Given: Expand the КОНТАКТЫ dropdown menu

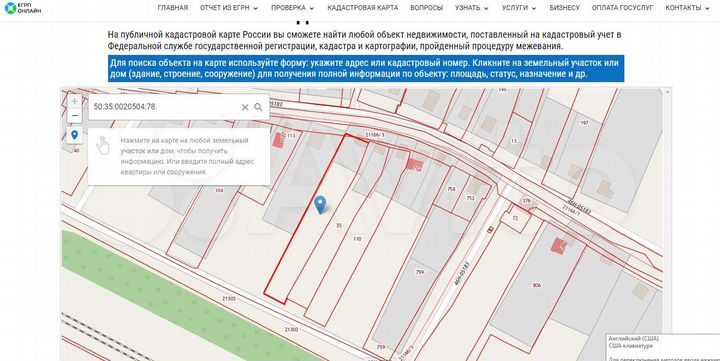Looking at the screenshot, I should coord(687,8).
